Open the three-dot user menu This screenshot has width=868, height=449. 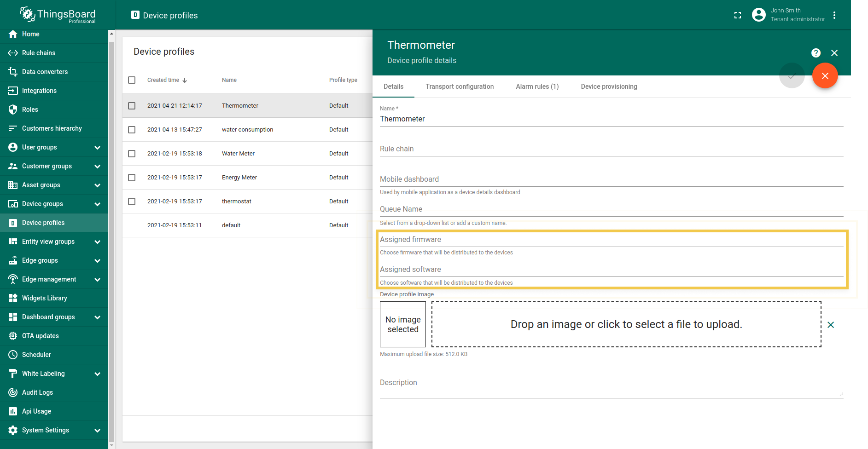point(834,15)
